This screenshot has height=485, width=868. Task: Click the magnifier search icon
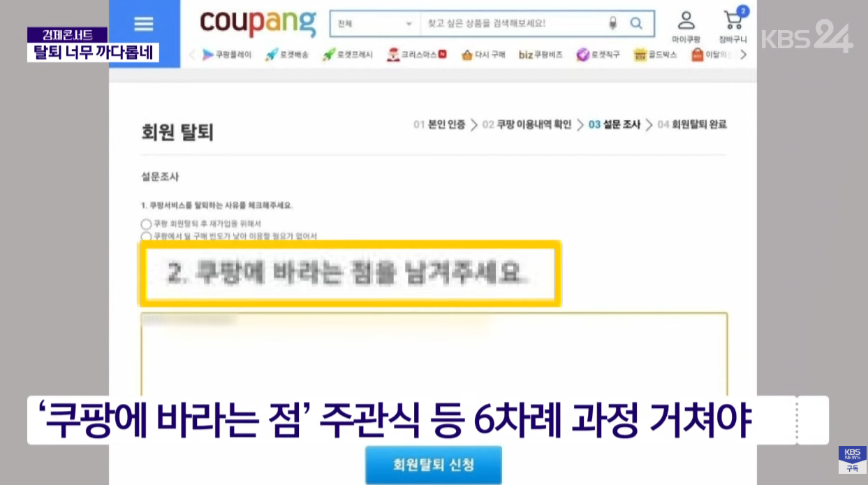636,23
